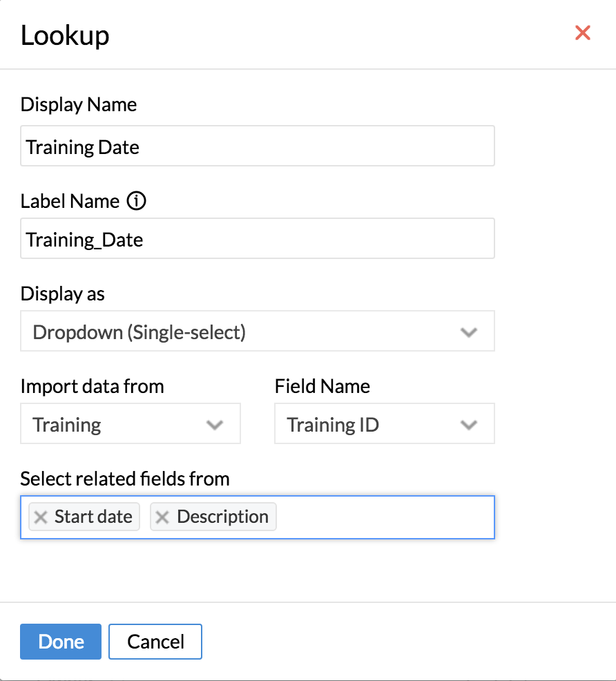Viewport: 616px width, 681px height.
Task: Click the Lookup dialog title
Action: coord(65,35)
